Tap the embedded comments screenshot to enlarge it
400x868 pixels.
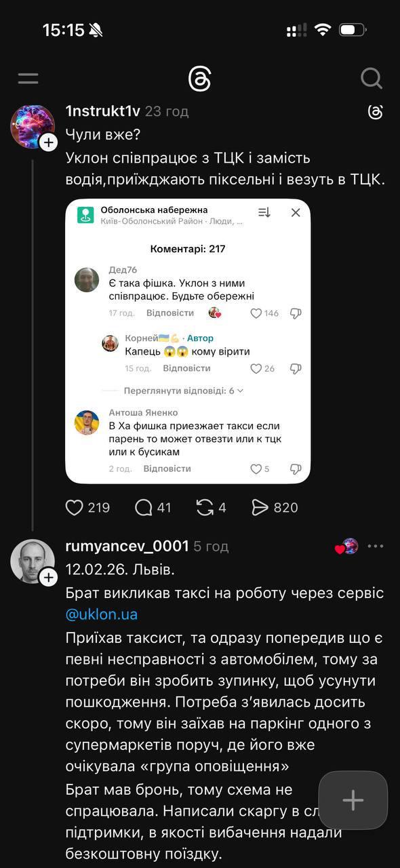click(x=187, y=339)
